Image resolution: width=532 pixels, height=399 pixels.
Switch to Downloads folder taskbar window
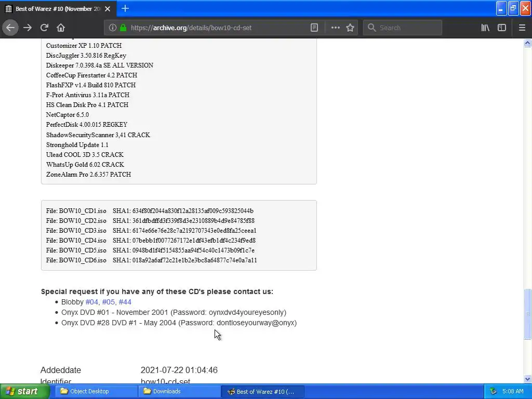[179, 391]
